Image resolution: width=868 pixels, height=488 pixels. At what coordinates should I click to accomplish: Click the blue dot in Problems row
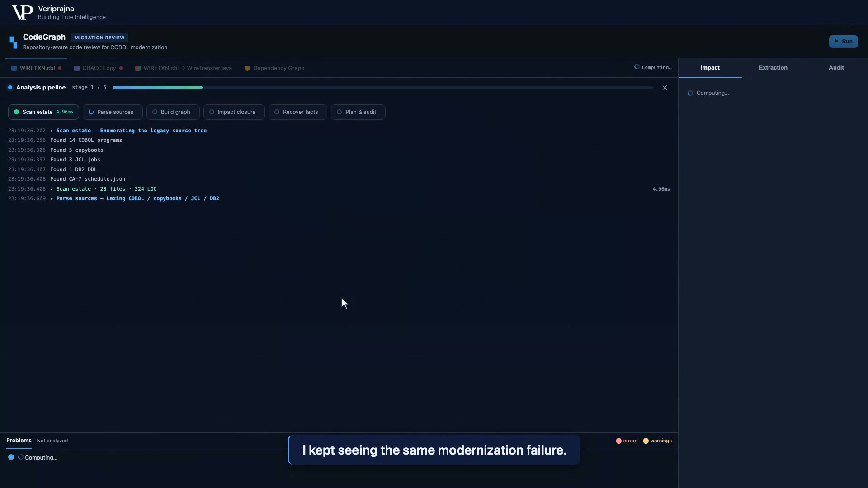click(11, 457)
